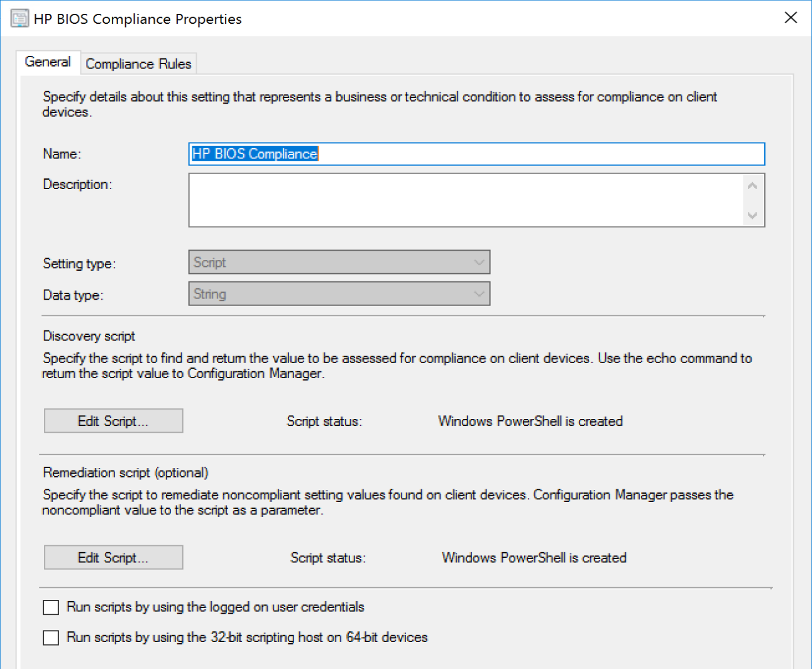Image resolution: width=812 pixels, height=669 pixels.
Task: Click the properties window icon in title bar
Action: [x=19, y=18]
